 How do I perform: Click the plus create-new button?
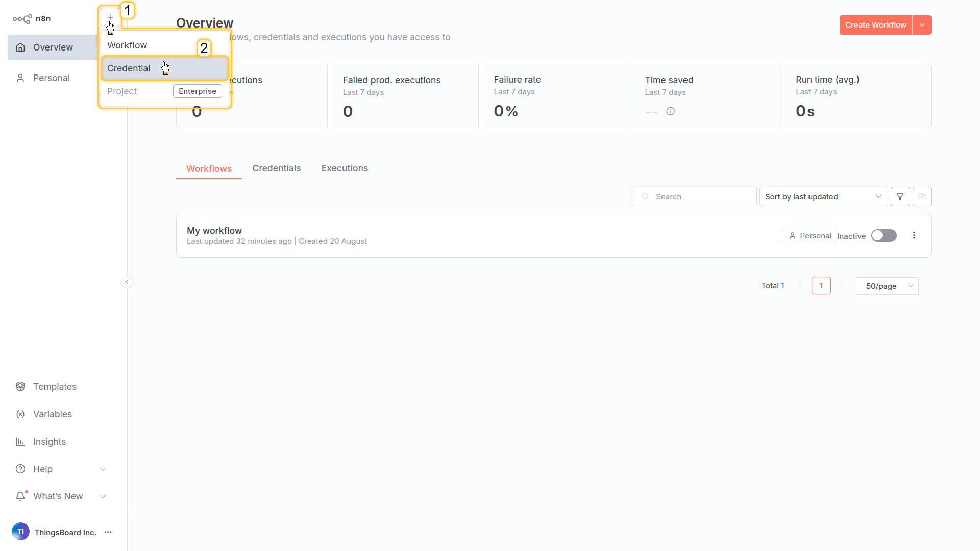[110, 17]
